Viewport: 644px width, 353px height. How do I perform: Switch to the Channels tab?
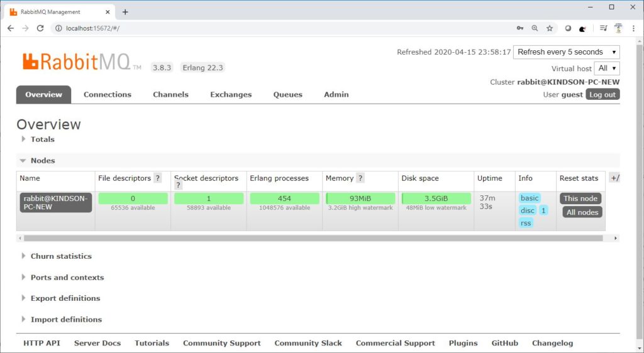(x=171, y=95)
